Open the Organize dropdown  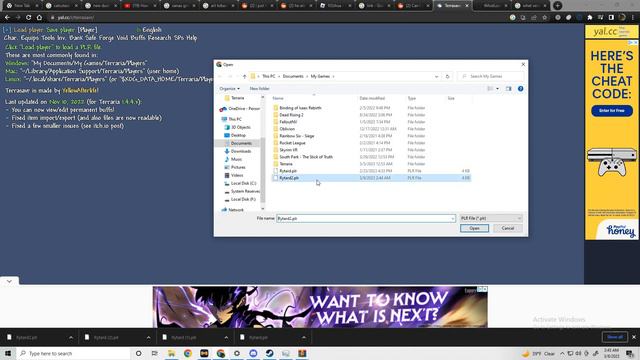click(x=229, y=89)
